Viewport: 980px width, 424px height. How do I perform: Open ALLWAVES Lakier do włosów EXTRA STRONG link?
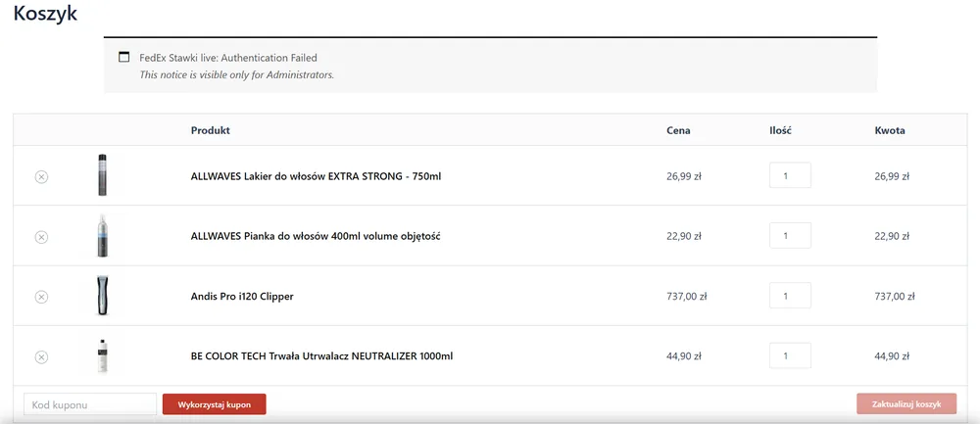click(316, 176)
